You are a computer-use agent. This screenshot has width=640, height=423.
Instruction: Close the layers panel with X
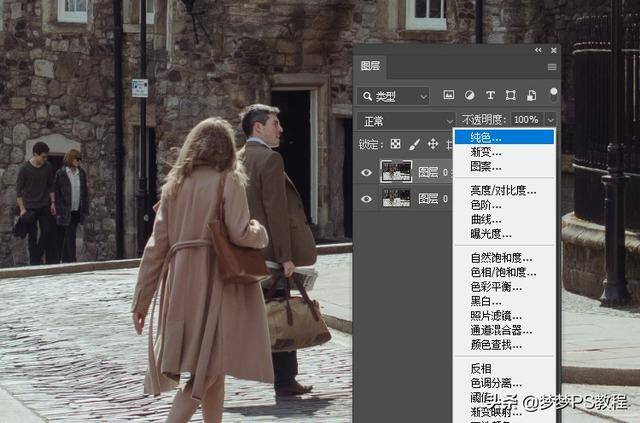553,50
